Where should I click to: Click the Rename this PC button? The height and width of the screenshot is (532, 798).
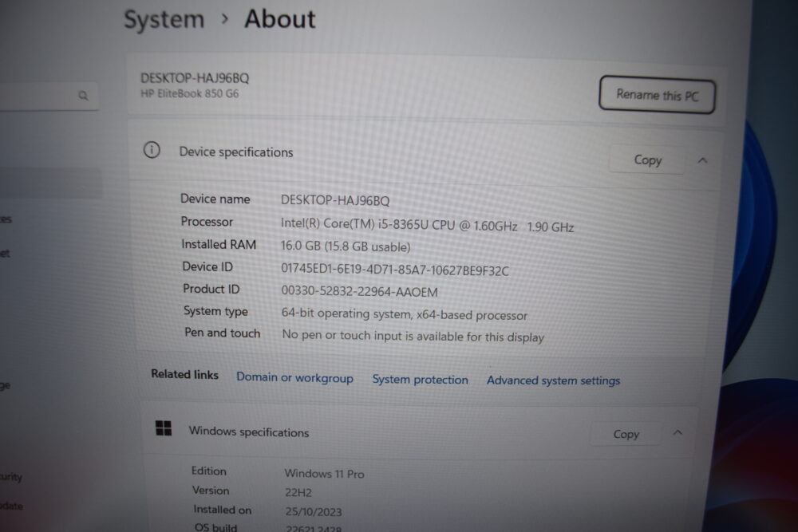[x=657, y=95]
